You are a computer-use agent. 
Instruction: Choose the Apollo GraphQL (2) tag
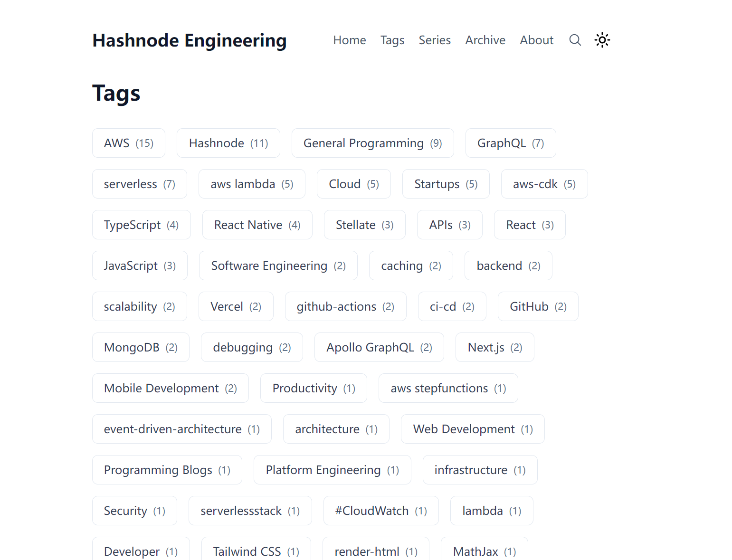coord(379,347)
